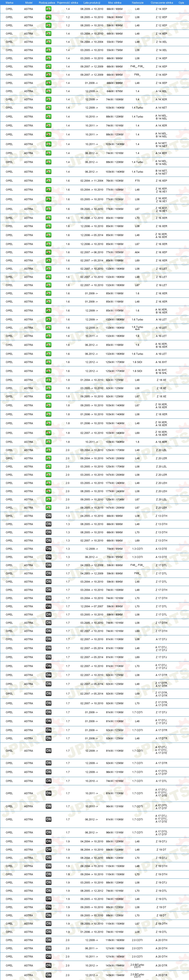Select the 01.2004 -> 10.2010 date cell
Image resolution: width=189 pixels, height=980 pixels.
click(x=92, y=380)
